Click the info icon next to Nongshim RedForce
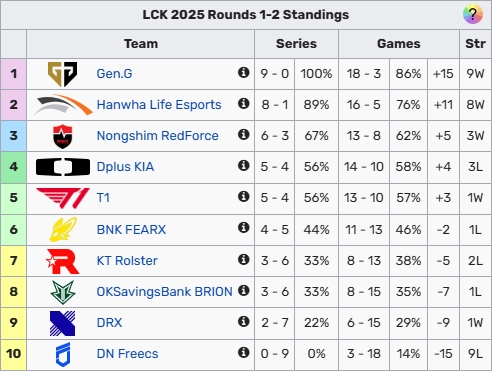This screenshot has height=371, width=493. 244,134
